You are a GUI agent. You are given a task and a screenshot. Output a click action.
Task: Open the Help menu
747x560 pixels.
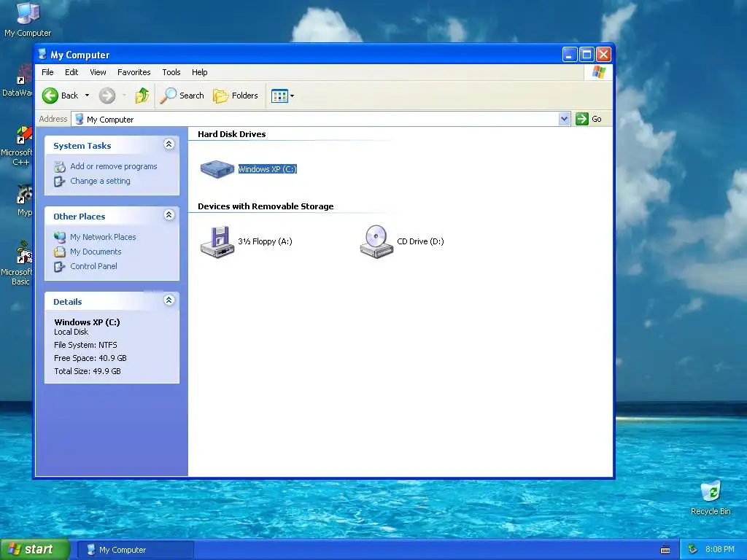tap(200, 72)
